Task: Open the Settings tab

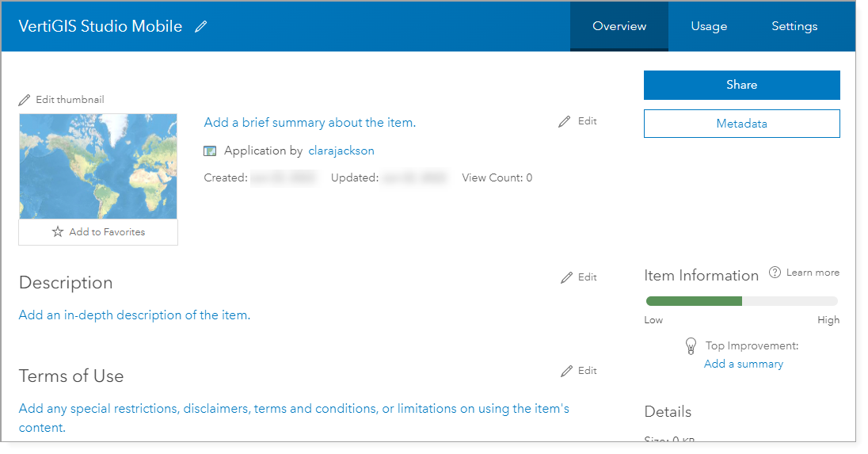Action: [794, 26]
